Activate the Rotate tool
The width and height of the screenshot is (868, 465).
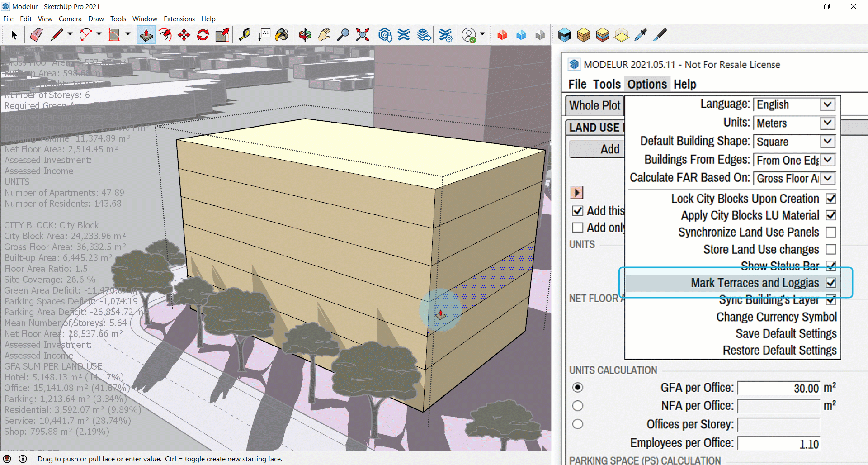(x=203, y=35)
